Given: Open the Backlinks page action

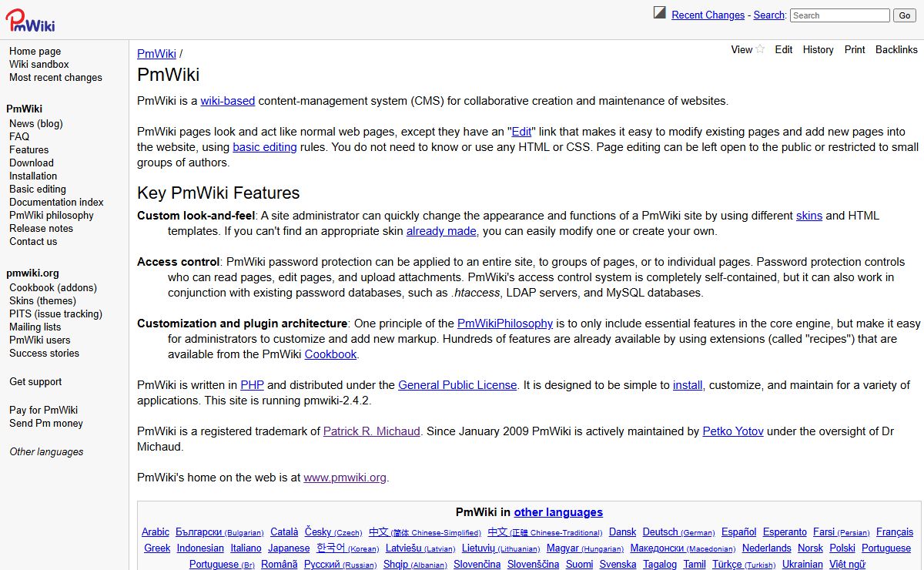Looking at the screenshot, I should (896, 49).
